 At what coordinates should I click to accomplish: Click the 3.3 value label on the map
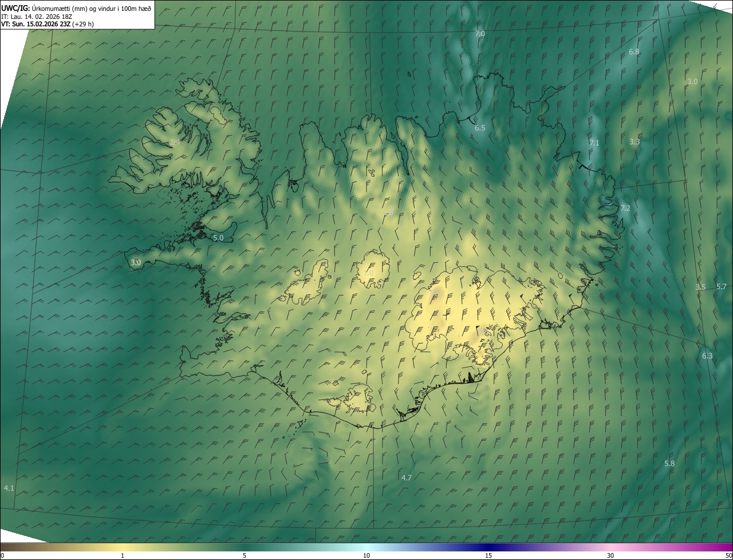pos(635,141)
